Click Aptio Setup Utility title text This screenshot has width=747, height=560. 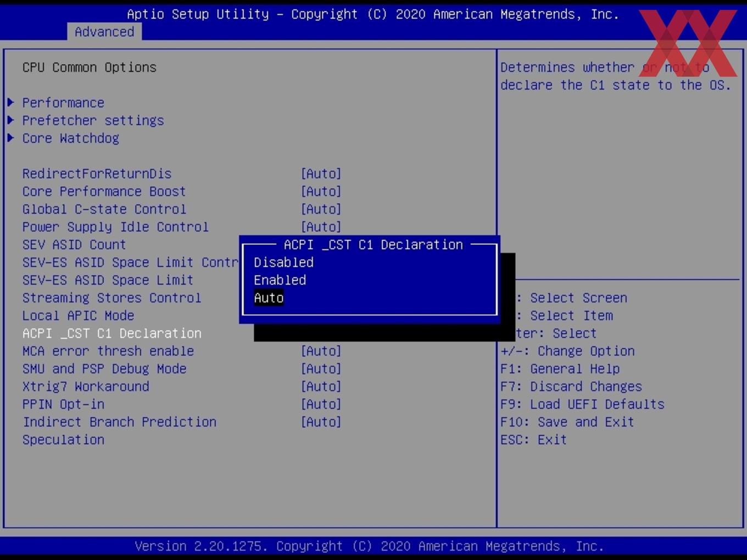(373, 14)
